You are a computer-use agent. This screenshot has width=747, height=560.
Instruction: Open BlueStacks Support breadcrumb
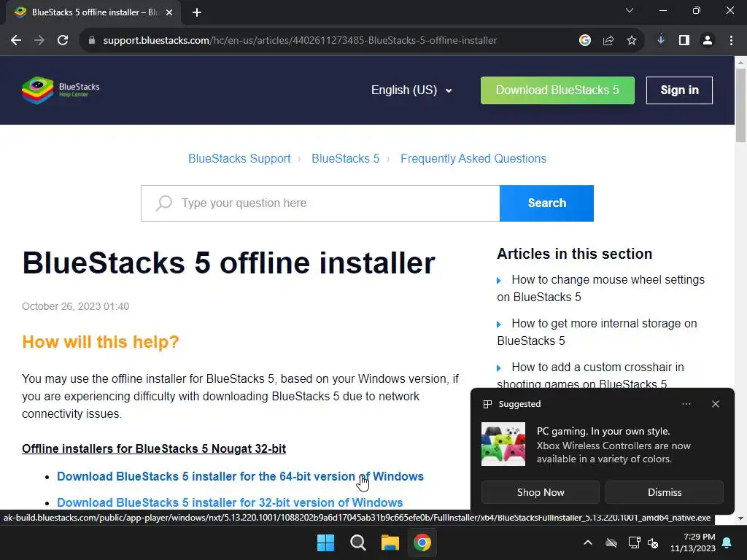(x=239, y=158)
